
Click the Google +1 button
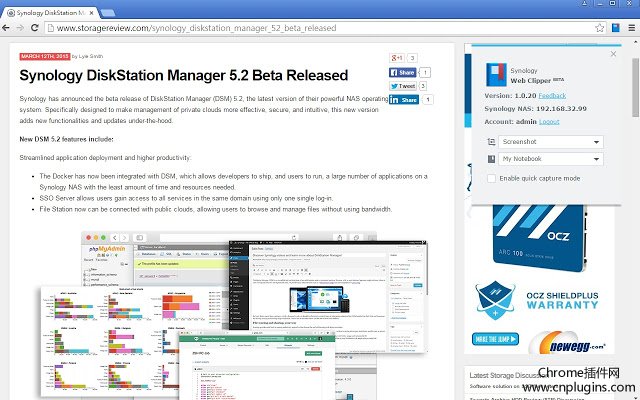(x=397, y=58)
